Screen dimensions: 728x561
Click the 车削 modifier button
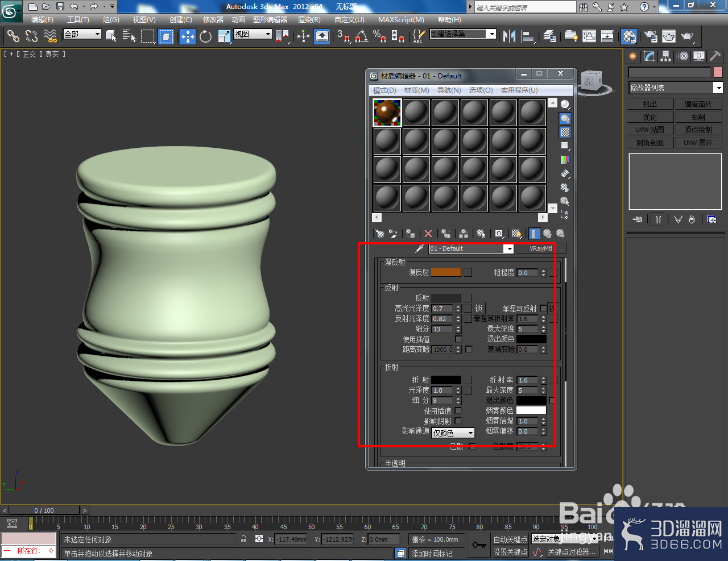(x=698, y=117)
